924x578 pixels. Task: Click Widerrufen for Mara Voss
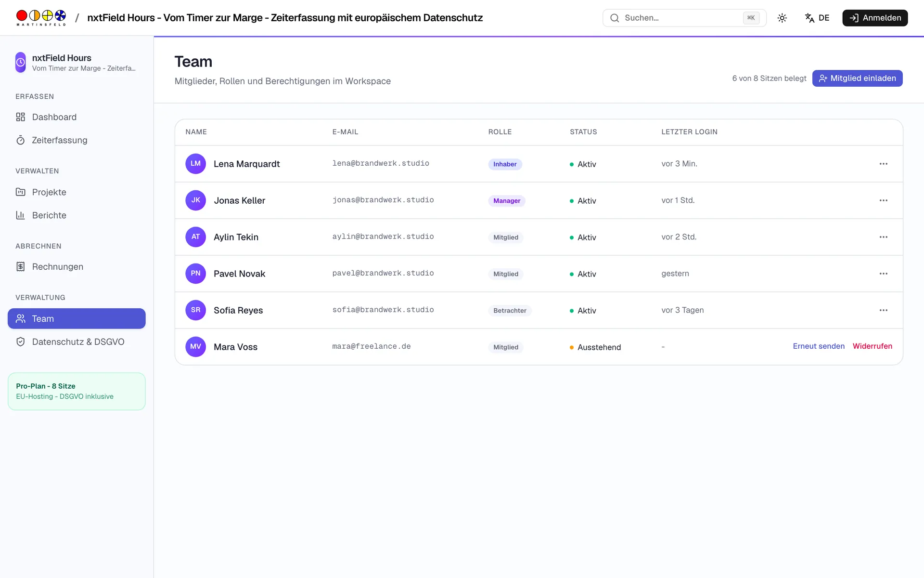(x=872, y=346)
